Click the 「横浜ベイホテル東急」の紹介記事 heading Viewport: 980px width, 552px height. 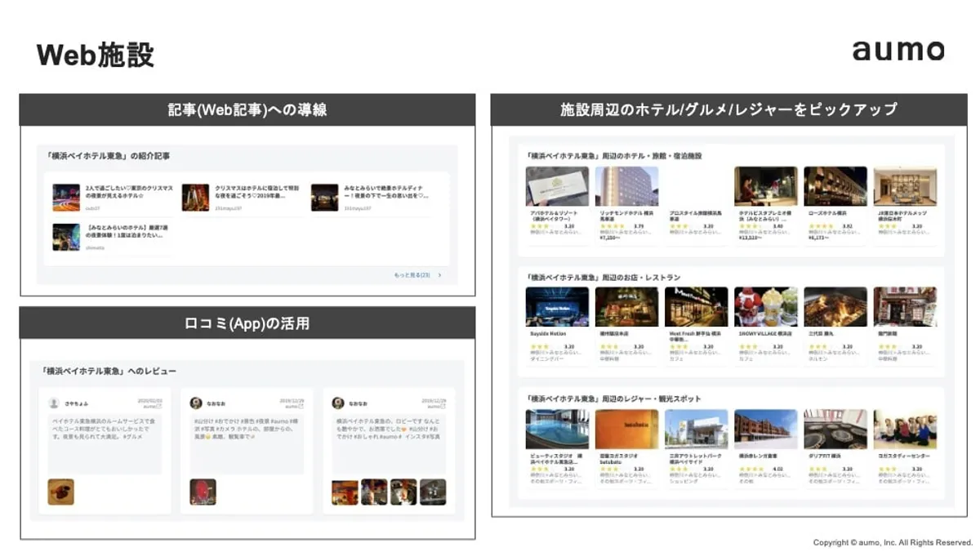108,155
